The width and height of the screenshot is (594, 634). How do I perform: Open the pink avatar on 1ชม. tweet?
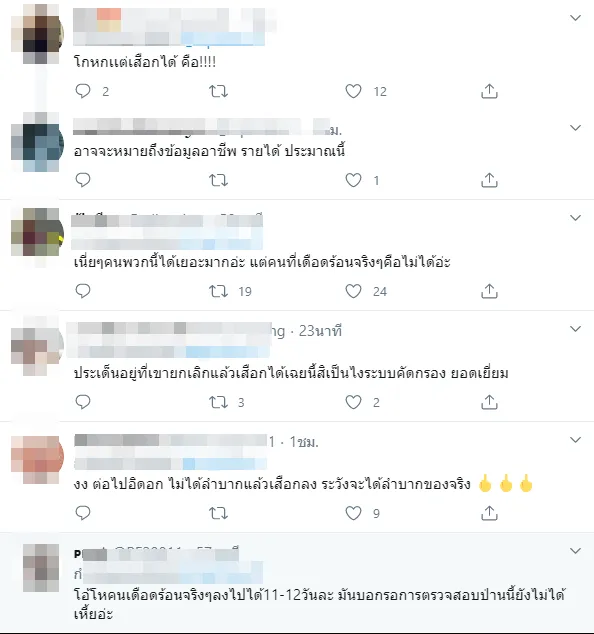(37, 457)
